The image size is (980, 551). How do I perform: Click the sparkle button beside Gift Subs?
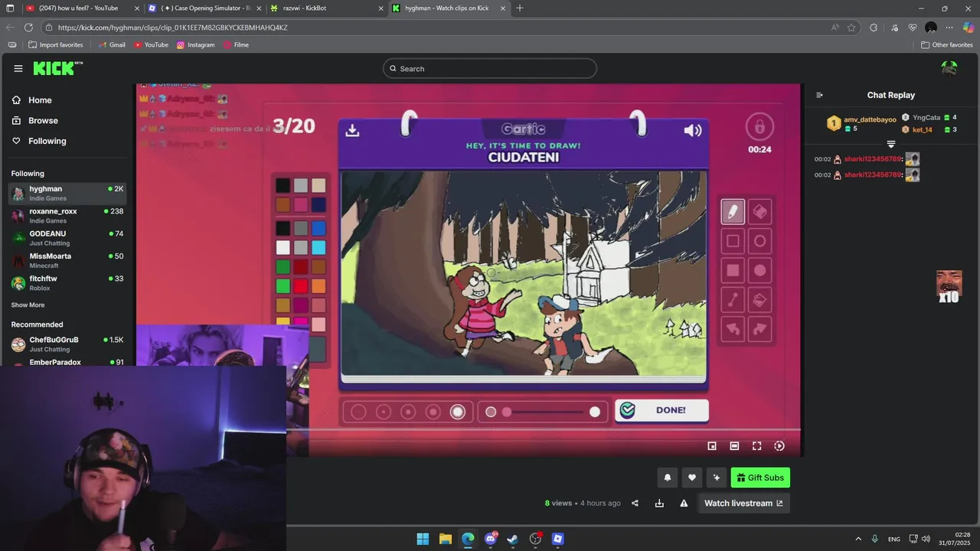(717, 478)
